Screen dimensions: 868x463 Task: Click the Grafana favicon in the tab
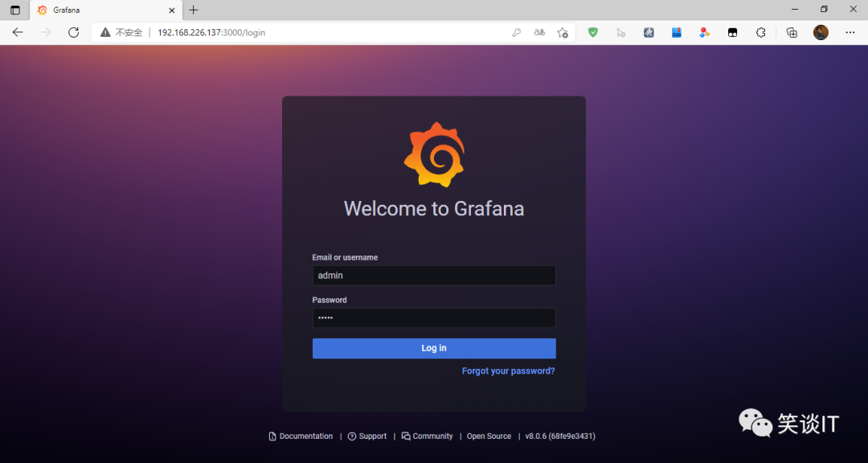pyautogui.click(x=42, y=10)
